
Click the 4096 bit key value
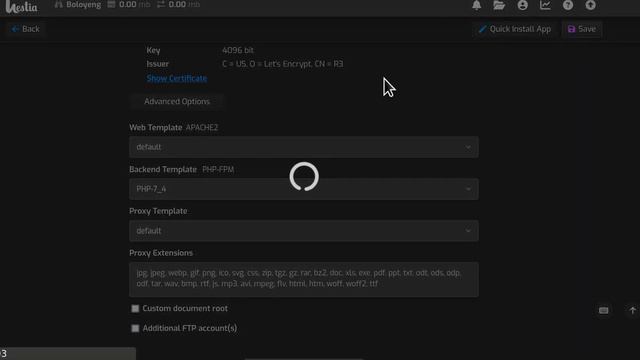[x=238, y=50]
